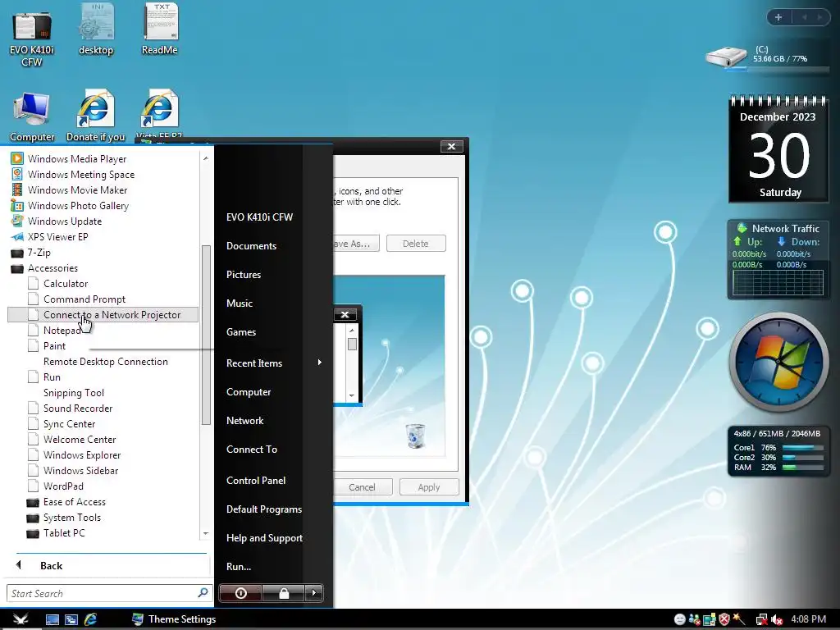Click the Switch between windows quick launch icon
840x630 pixels.
71,620
